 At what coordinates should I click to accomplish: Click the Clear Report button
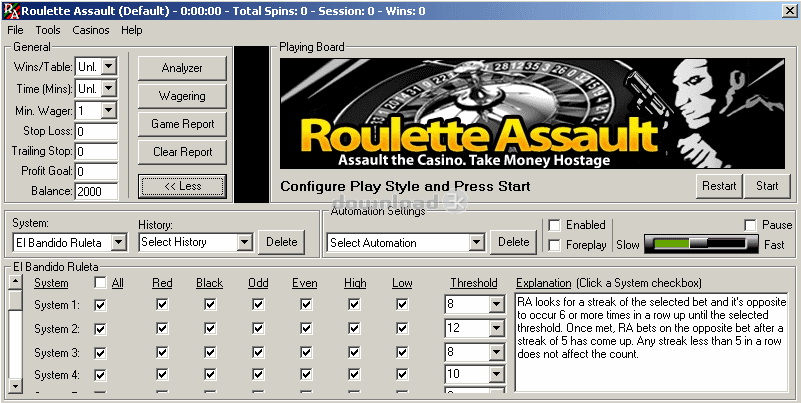click(x=182, y=152)
